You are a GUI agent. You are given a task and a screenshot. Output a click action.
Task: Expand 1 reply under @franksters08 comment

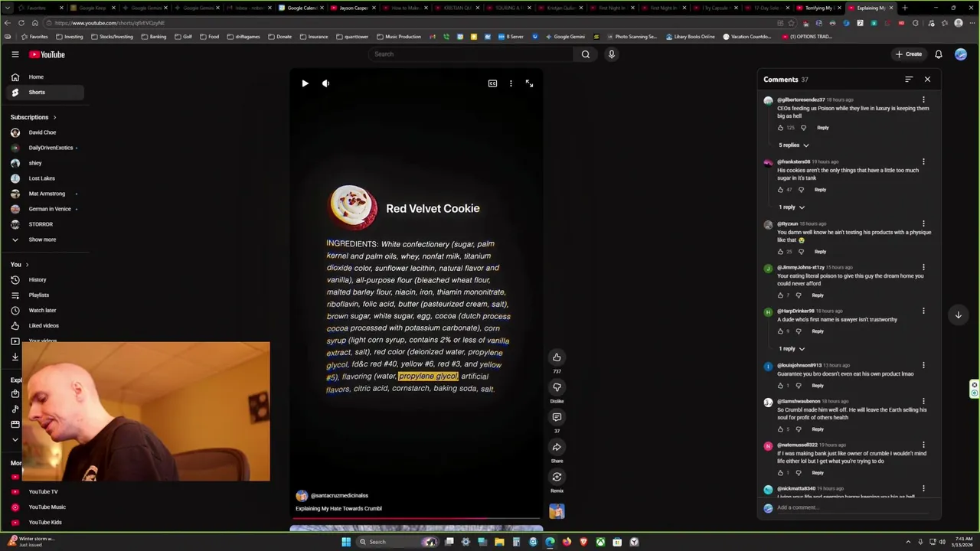pyautogui.click(x=792, y=207)
